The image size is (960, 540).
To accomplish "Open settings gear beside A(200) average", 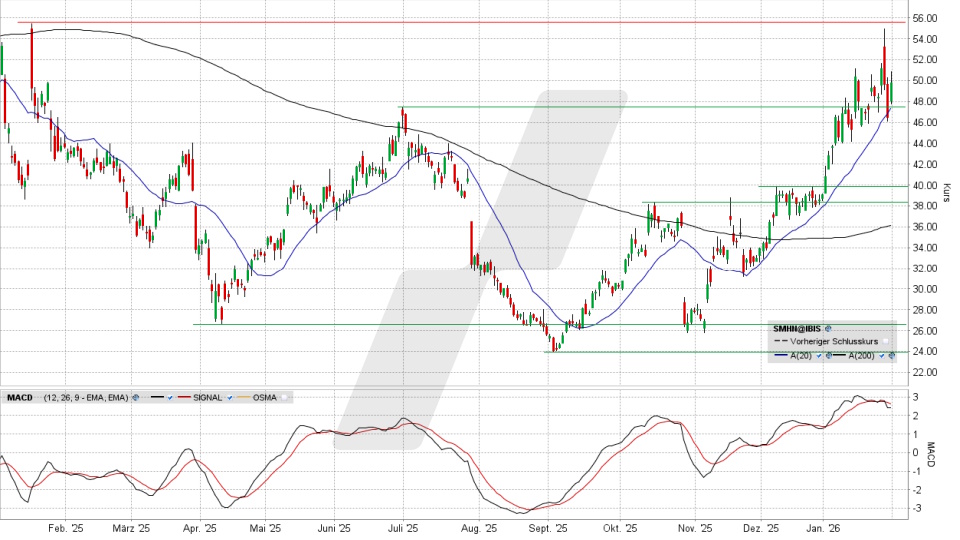I will pos(891,355).
